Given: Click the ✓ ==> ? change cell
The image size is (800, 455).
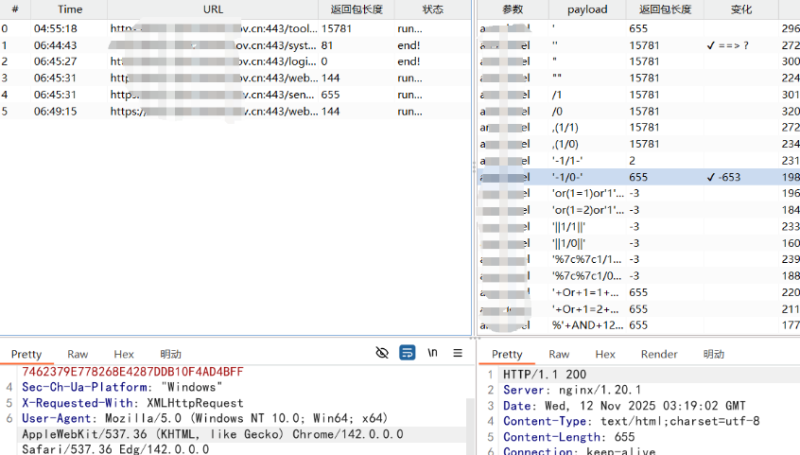Looking at the screenshot, I should coord(741,45).
